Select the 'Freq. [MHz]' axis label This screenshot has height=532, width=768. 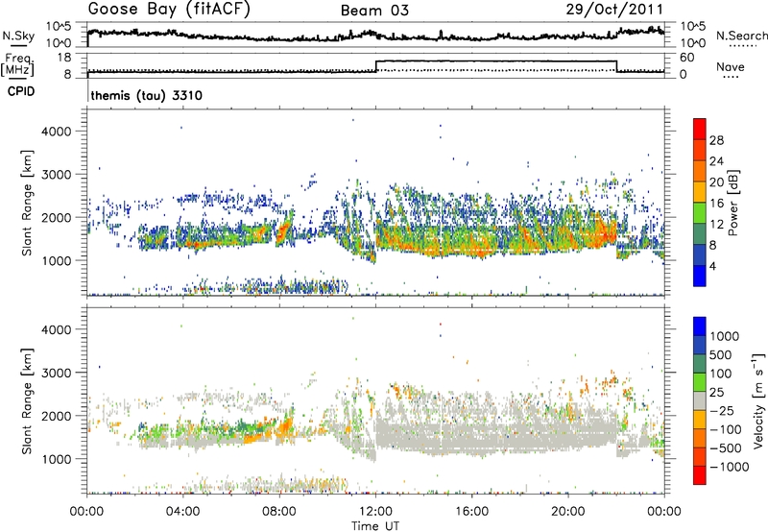[x=17, y=65]
